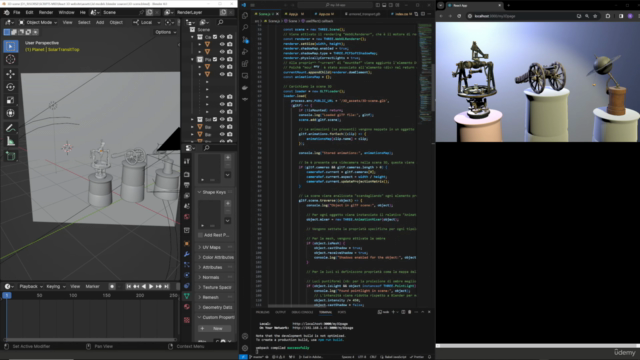Open VS Code Extensions view
The height and width of the screenshot is (360, 640).
[245, 64]
